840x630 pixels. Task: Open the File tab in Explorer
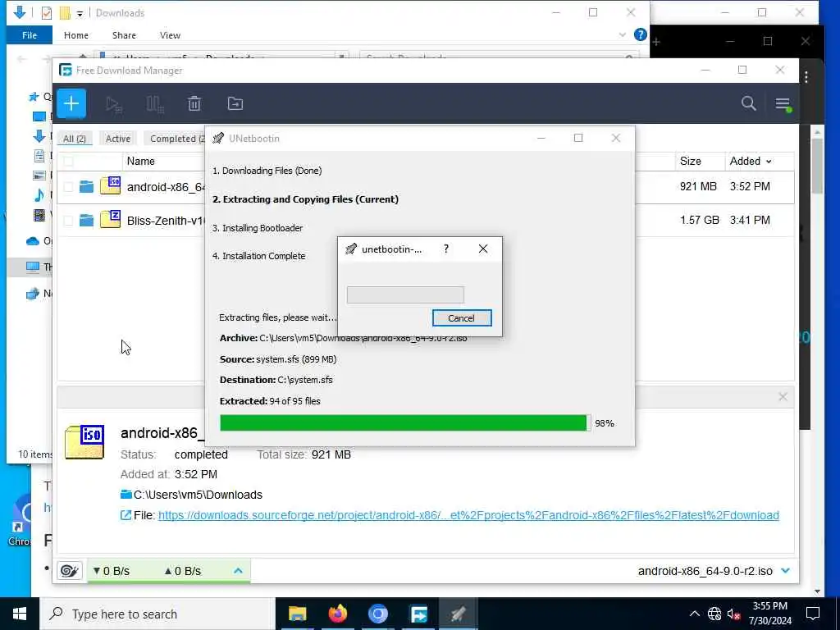point(30,34)
